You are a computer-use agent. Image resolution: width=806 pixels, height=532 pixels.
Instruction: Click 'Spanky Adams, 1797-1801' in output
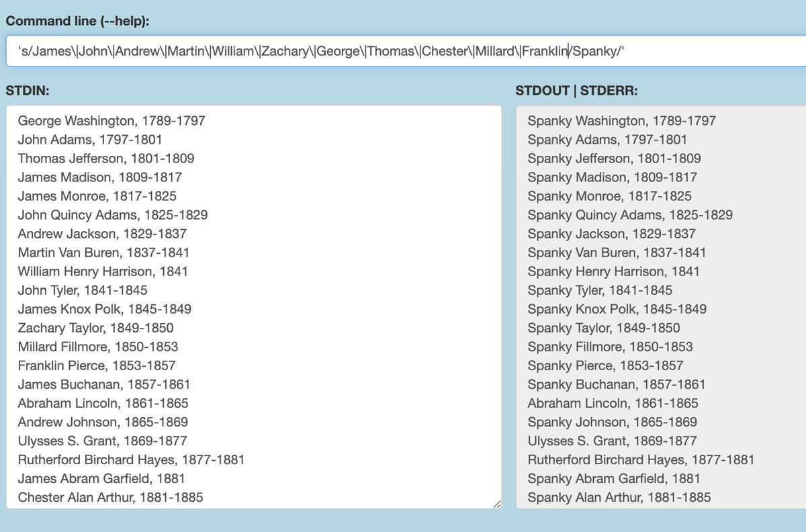608,140
